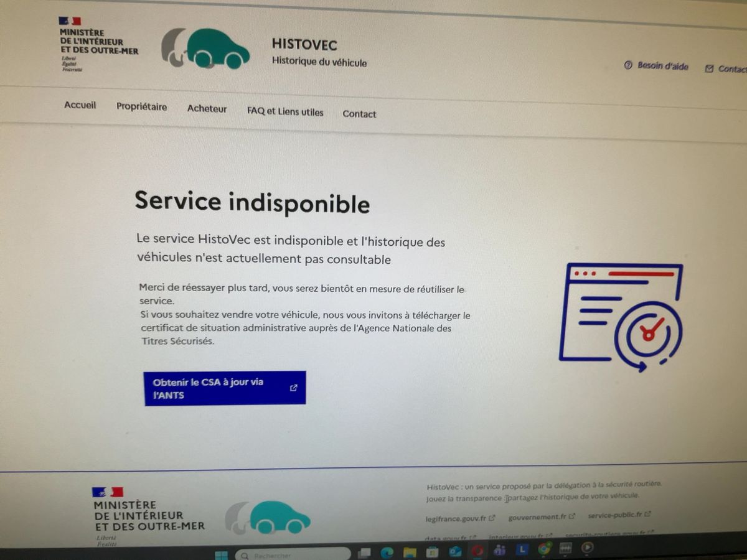Click the Service indisponible heading
Screen dimensions: 747x560
[x=252, y=202]
